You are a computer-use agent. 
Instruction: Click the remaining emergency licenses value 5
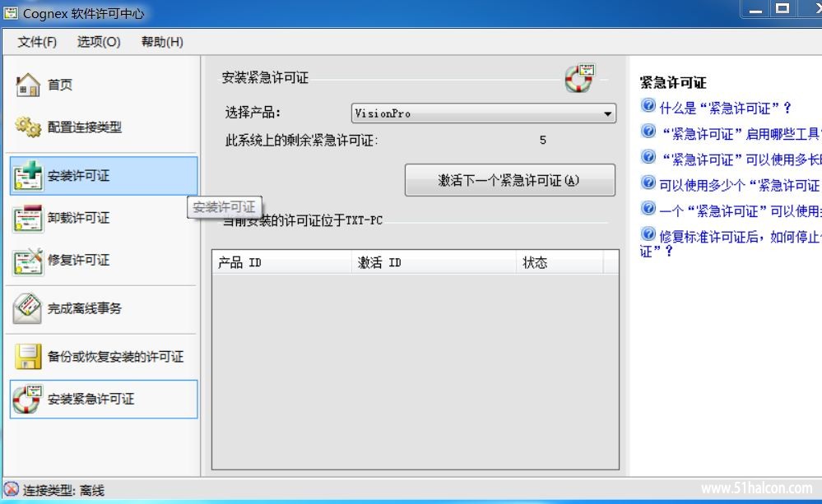click(x=542, y=141)
